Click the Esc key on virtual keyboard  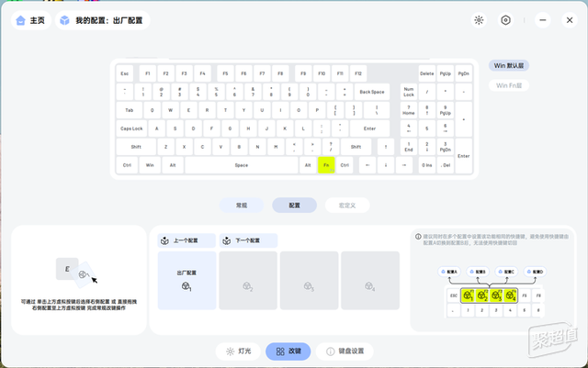tap(125, 73)
